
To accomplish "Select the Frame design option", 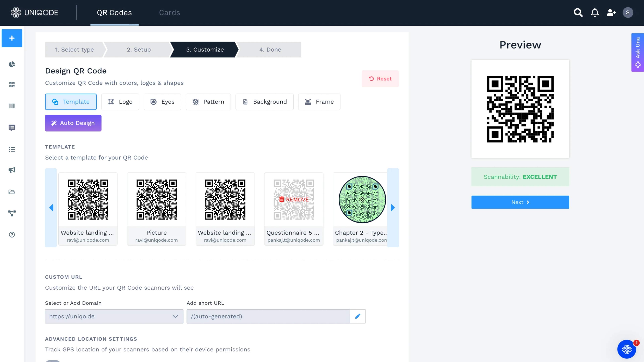I will (x=319, y=102).
